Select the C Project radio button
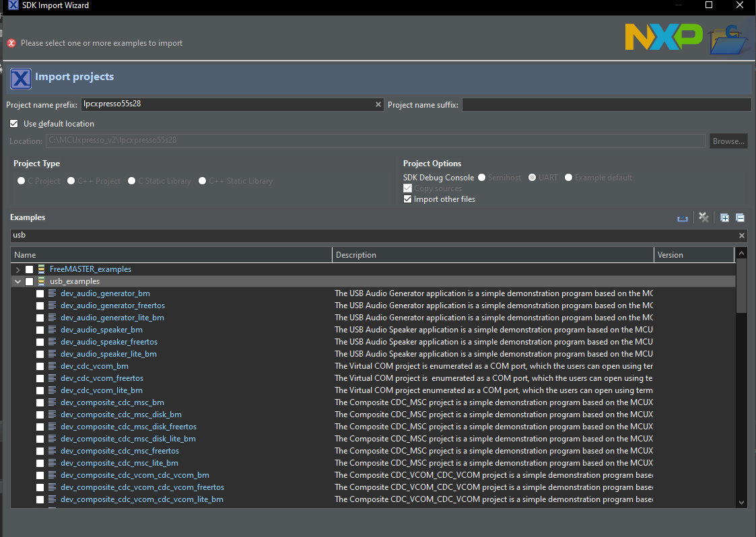The width and height of the screenshot is (756, 537). coord(22,181)
